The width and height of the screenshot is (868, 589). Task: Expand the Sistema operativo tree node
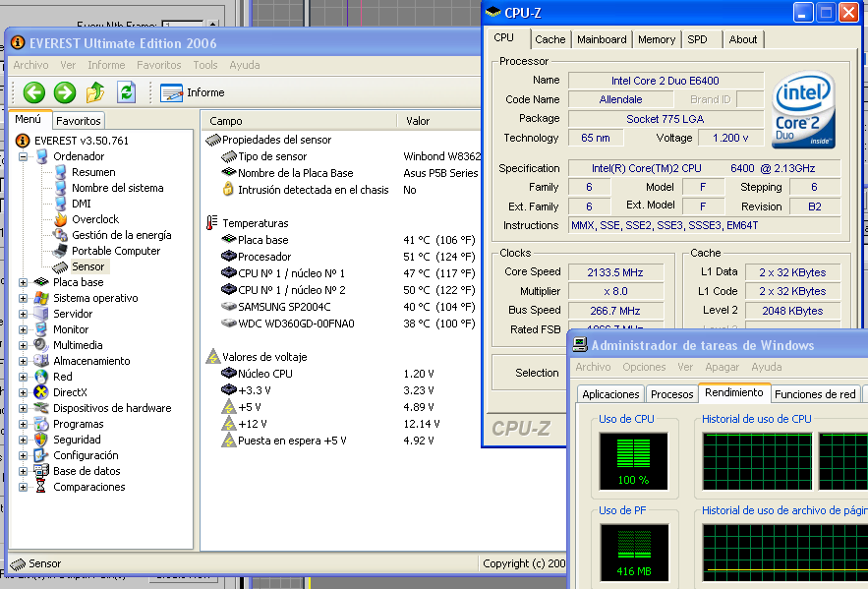tap(23, 298)
